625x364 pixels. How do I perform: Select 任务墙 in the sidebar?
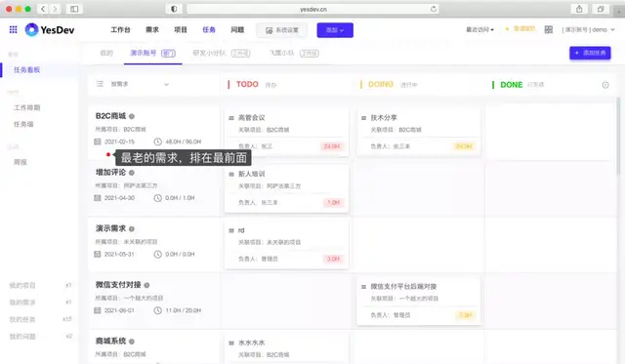23,124
